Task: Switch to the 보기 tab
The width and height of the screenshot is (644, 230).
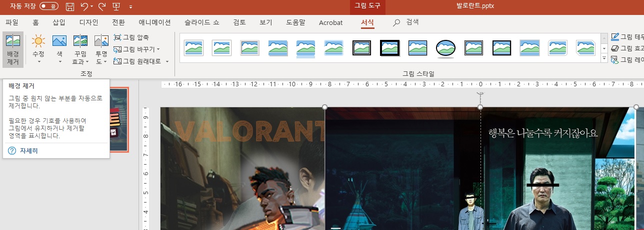Action: click(266, 22)
